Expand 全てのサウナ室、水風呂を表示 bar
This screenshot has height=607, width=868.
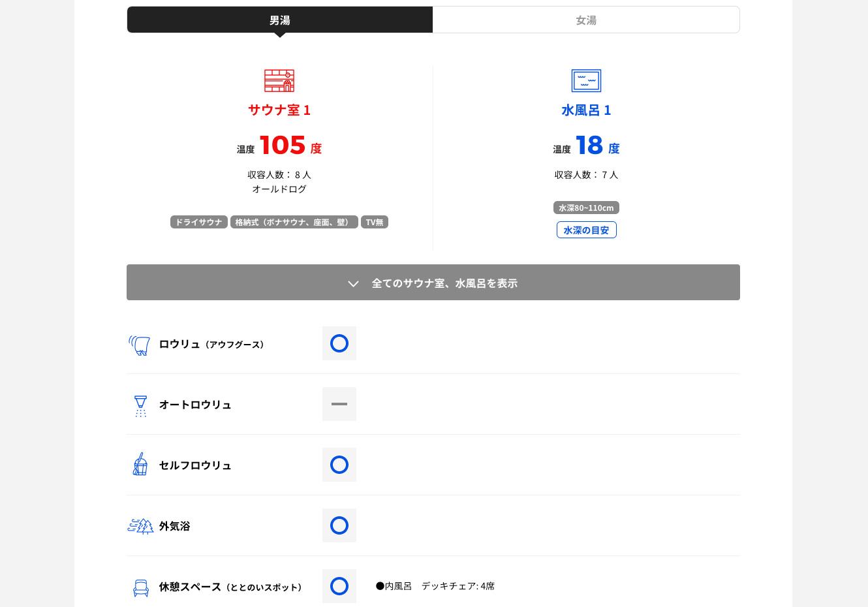coord(433,283)
